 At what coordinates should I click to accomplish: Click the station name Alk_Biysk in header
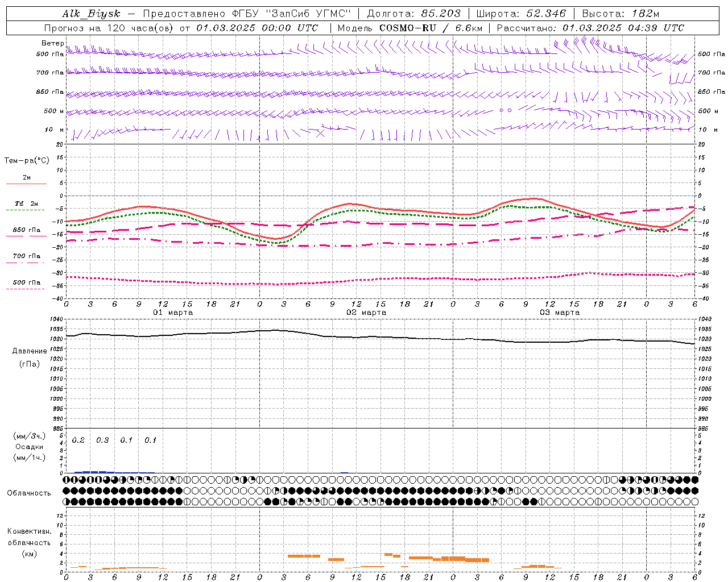tap(91, 14)
